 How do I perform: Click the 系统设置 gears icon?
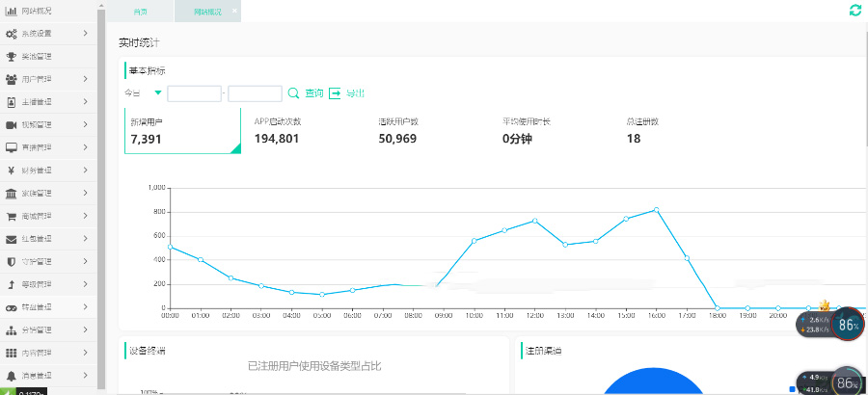pos(11,34)
